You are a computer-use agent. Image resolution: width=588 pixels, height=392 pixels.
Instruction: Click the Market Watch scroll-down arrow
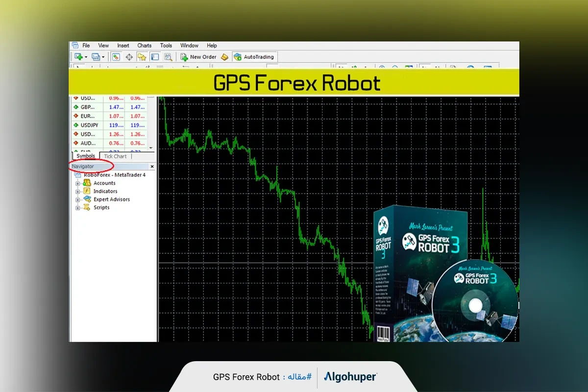(x=151, y=147)
